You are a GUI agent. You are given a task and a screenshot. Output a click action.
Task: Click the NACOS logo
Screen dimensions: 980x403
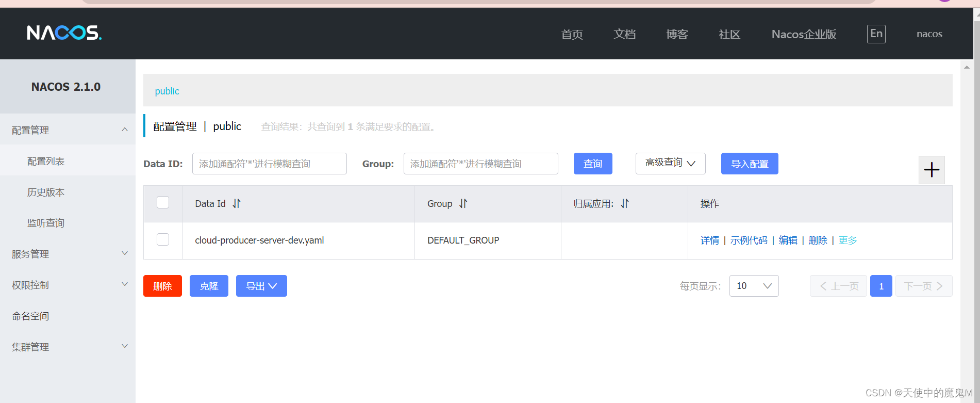pyautogui.click(x=64, y=33)
